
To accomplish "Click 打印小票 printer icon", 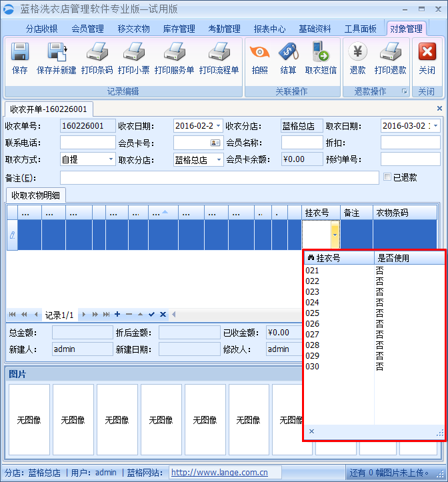I will pyautogui.click(x=134, y=51).
